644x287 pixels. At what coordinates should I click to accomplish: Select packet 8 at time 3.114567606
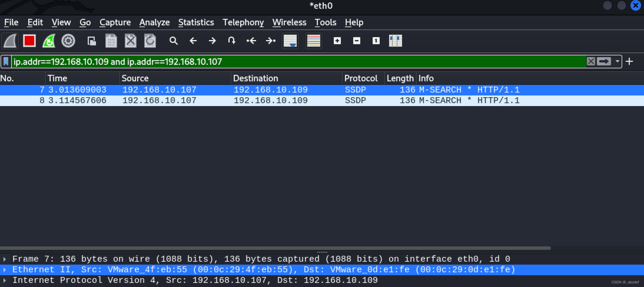point(322,100)
